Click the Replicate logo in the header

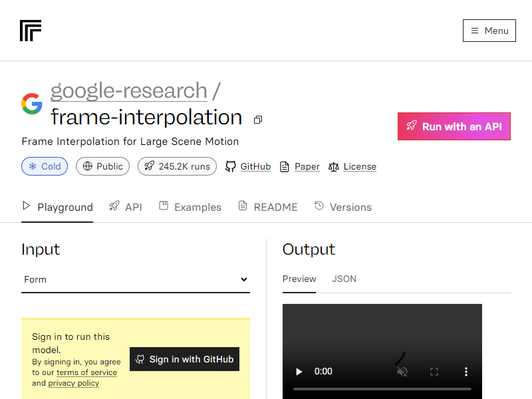pos(31,31)
